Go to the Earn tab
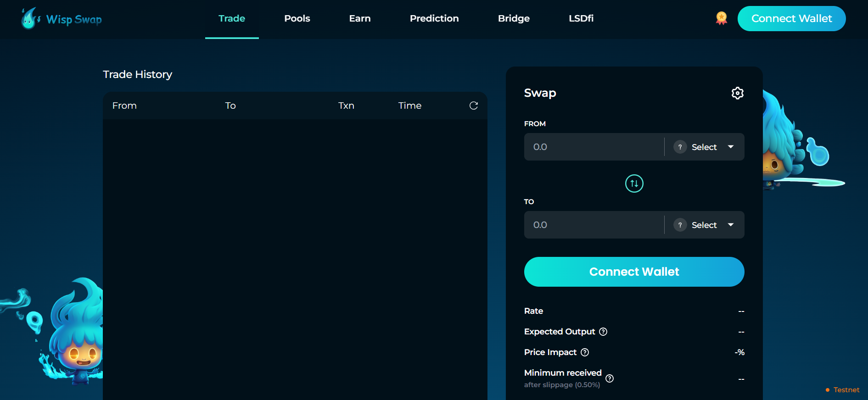868x400 pixels. point(360,19)
